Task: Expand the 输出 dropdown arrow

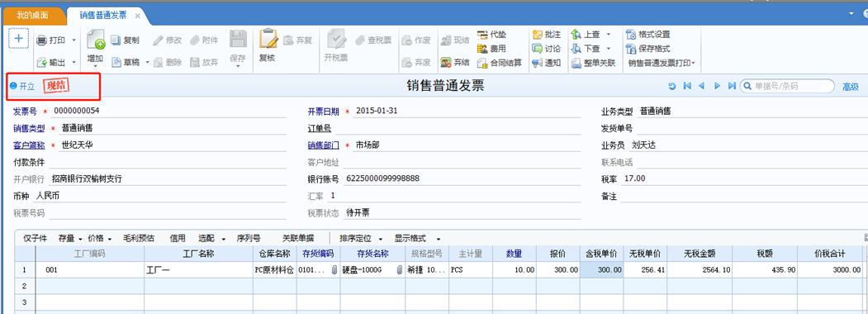Action: coord(74,63)
